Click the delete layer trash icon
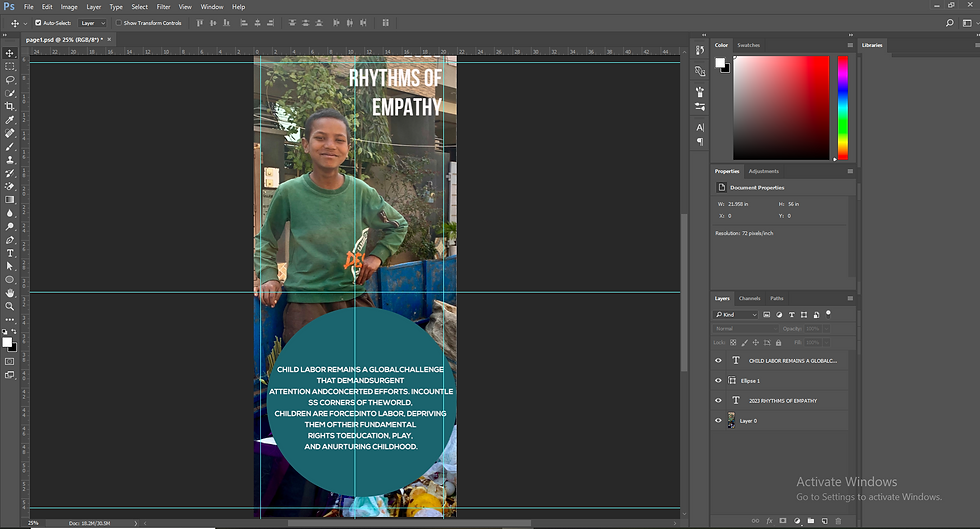Screen dimensions: 980x529 pos(839,520)
